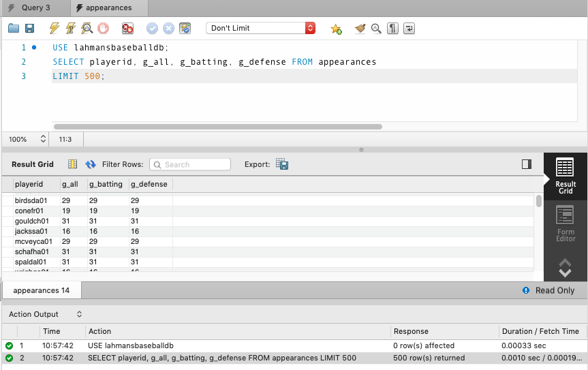Select USE lahmansbaseballdb action row

coord(294,345)
